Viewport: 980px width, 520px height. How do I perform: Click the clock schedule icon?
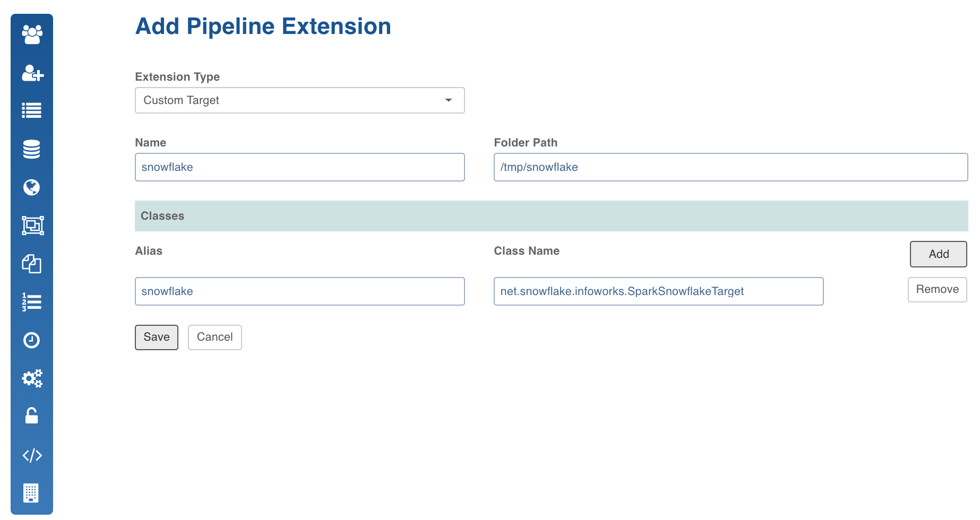click(x=32, y=340)
